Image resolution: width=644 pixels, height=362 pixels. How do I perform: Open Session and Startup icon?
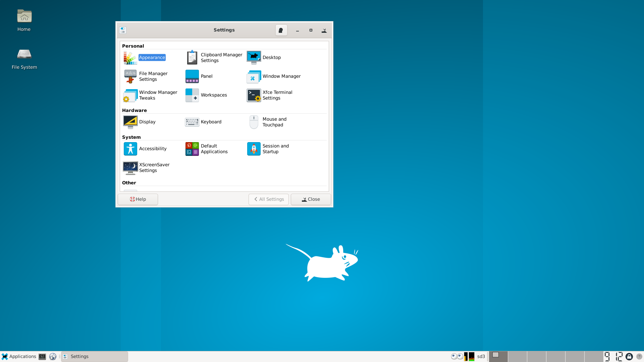(254, 149)
